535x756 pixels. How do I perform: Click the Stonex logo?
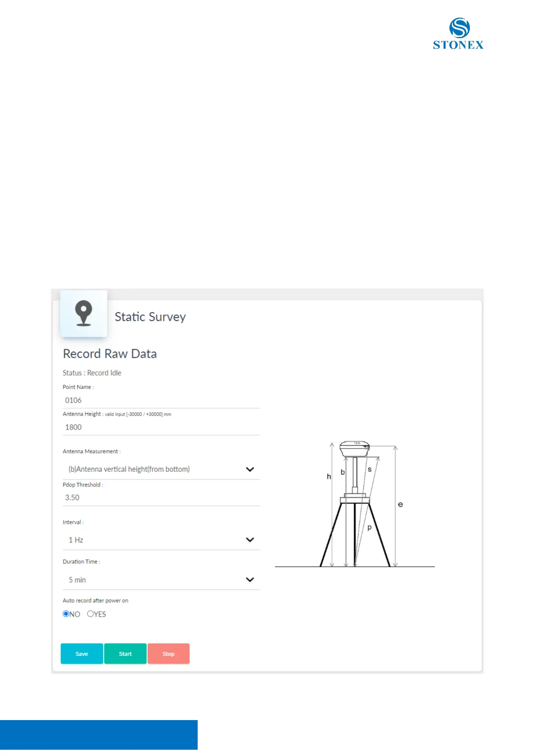click(458, 34)
